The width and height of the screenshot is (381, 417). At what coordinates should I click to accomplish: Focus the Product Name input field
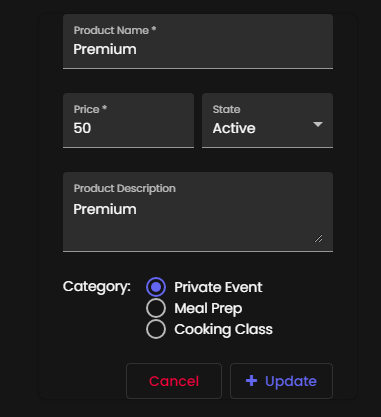point(198,42)
